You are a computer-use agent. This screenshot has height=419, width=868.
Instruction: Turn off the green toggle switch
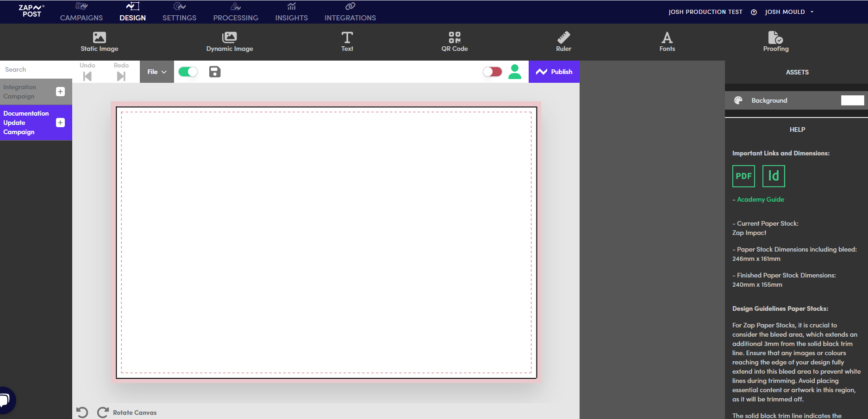(x=188, y=72)
